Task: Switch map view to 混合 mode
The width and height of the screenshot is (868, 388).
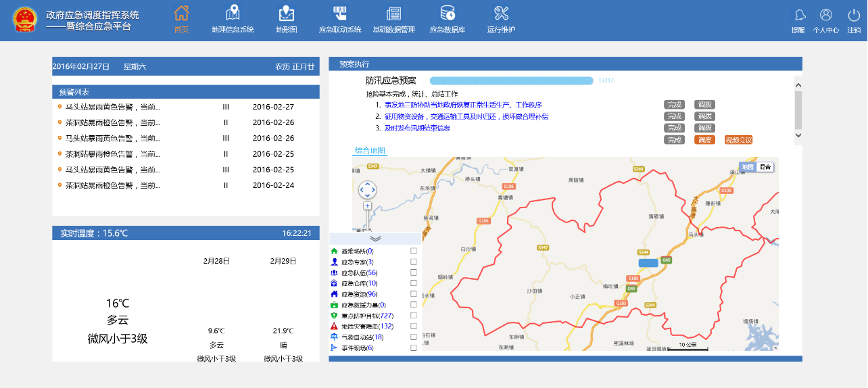Action: [765, 167]
